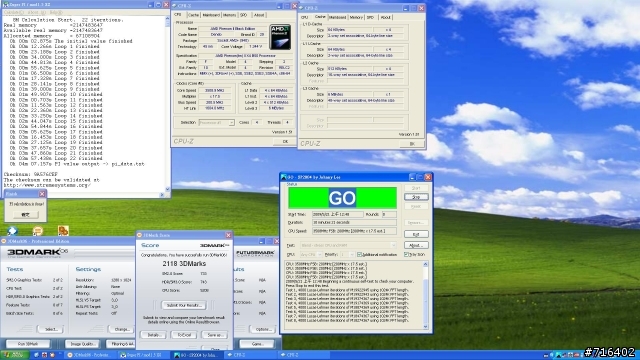Confirm the Super PI Finish dialog
This screenshot has height=360, width=640.
tap(25, 215)
